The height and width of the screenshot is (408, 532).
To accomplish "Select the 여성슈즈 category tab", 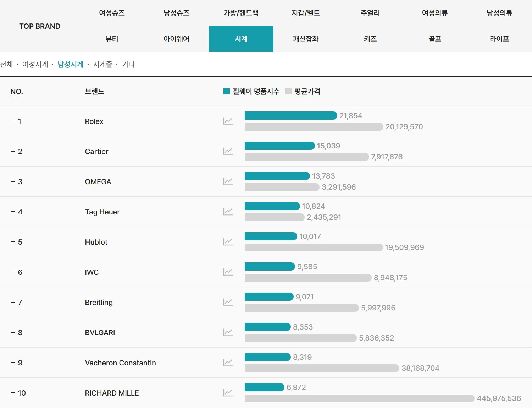I will (112, 13).
